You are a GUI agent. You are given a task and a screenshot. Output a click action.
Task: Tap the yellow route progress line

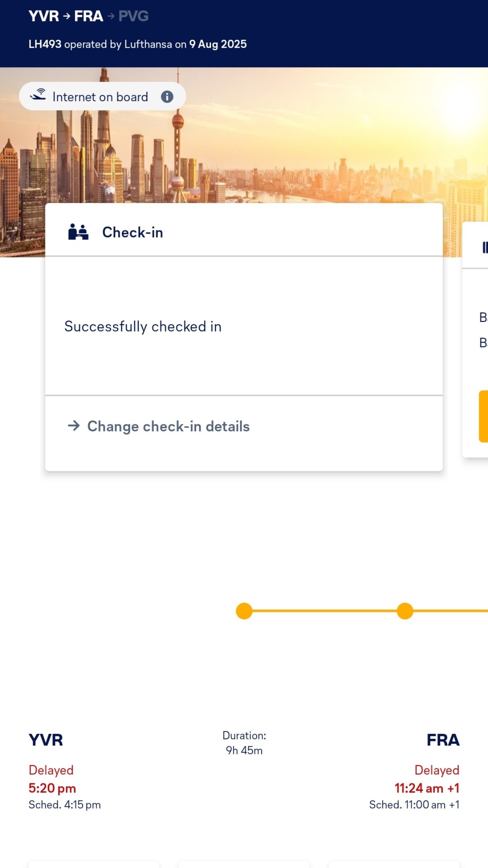(325, 611)
